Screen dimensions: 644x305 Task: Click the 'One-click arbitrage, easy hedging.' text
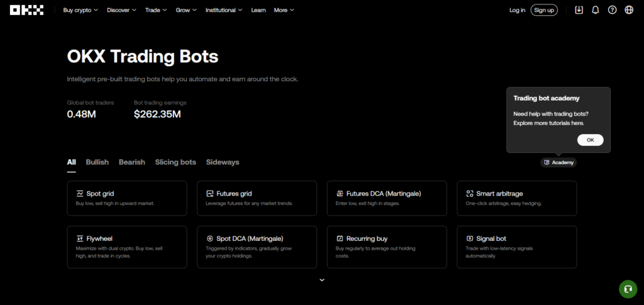[x=504, y=204]
